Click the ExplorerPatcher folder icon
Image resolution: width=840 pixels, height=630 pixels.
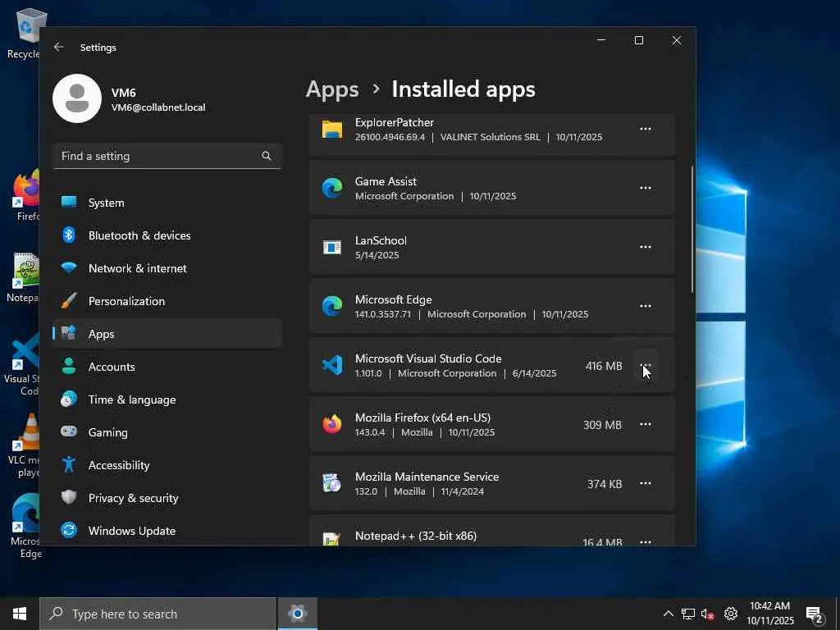click(332, 130)
